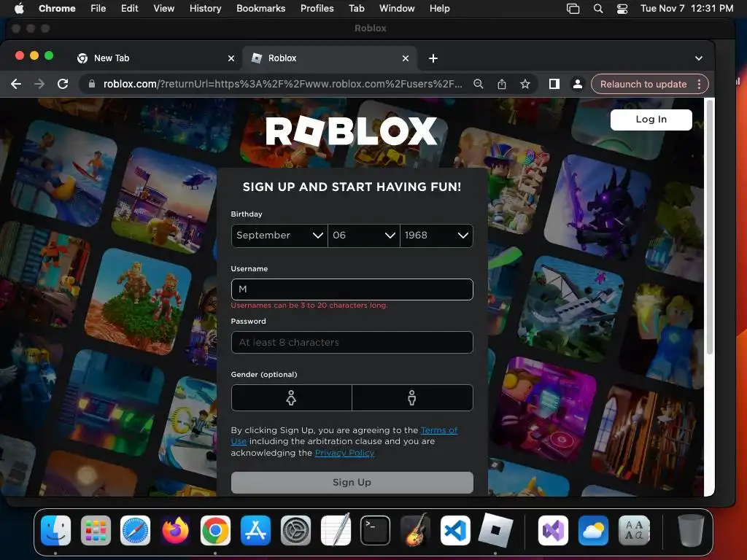Screen dimensions: 747x560
Task: Open Visual Studio from the Dock
Action: 553,531
